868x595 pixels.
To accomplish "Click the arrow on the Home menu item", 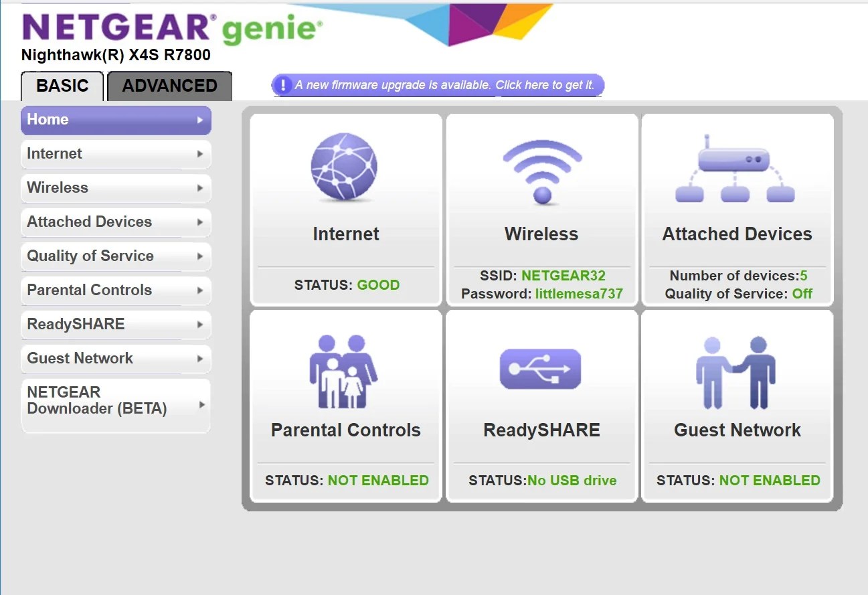I will (200, 120).
